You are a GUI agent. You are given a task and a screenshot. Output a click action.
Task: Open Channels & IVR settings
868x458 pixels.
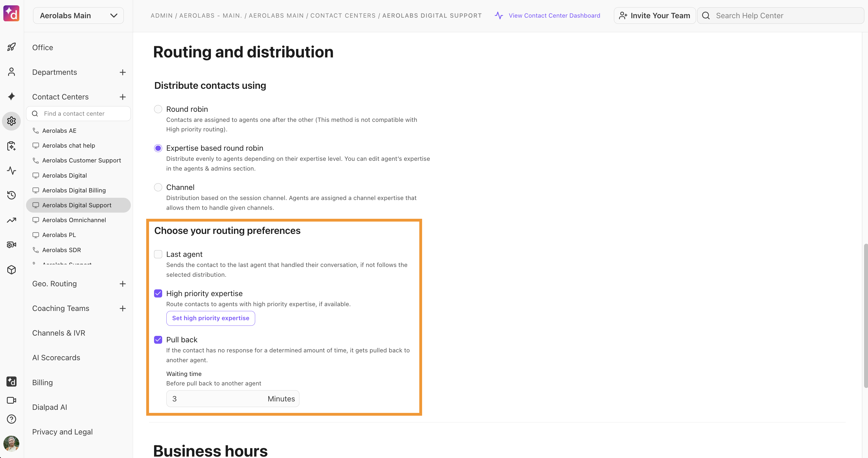[59, 333]
